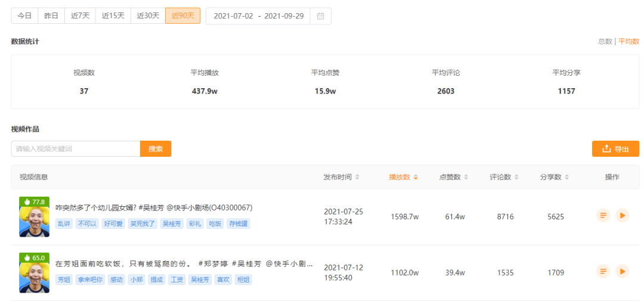Open the calendar date picker icon
This screenshot has width=644, height=301.
pyautogui.click(x=321, y=16)
